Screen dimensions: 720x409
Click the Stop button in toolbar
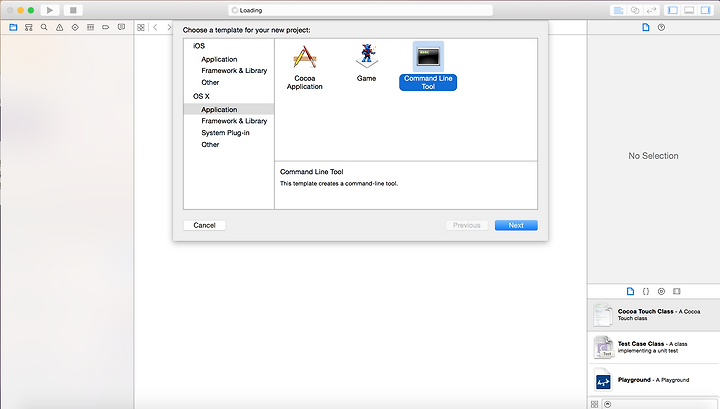tap(73, 10)
